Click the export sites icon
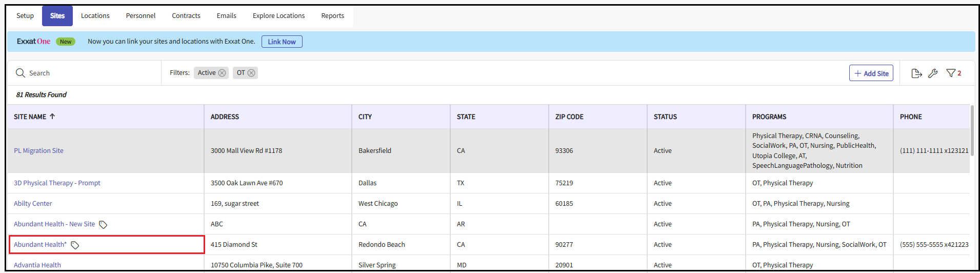980x273 pixels. (916, 73)
